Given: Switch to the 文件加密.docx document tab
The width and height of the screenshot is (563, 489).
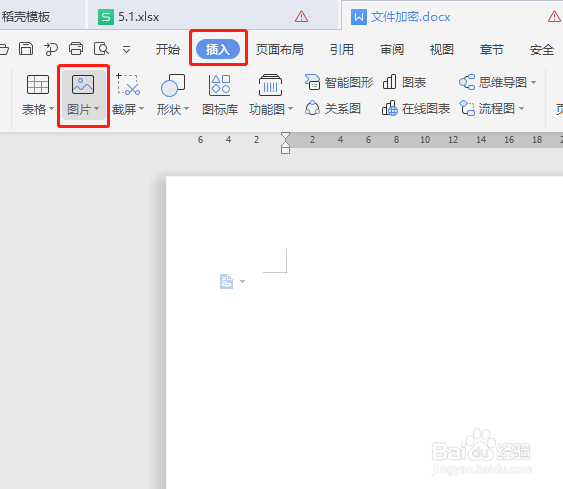Looking at the screenshot, I should pos(452,16).
